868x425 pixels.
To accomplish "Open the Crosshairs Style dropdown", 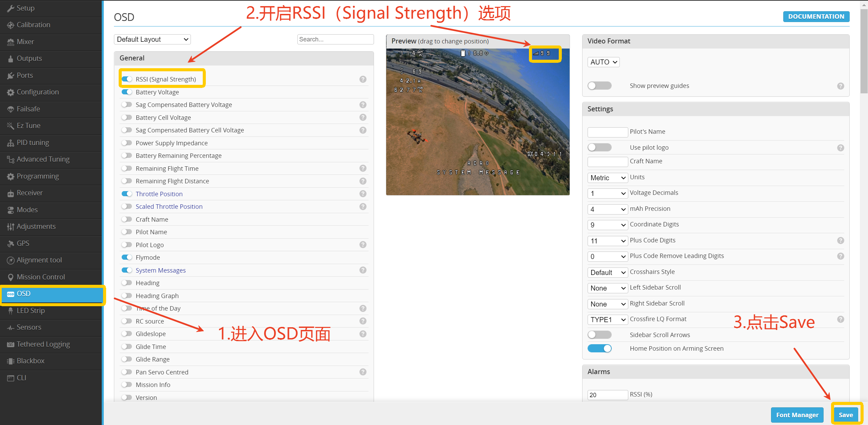I will (x=608, y=273).
